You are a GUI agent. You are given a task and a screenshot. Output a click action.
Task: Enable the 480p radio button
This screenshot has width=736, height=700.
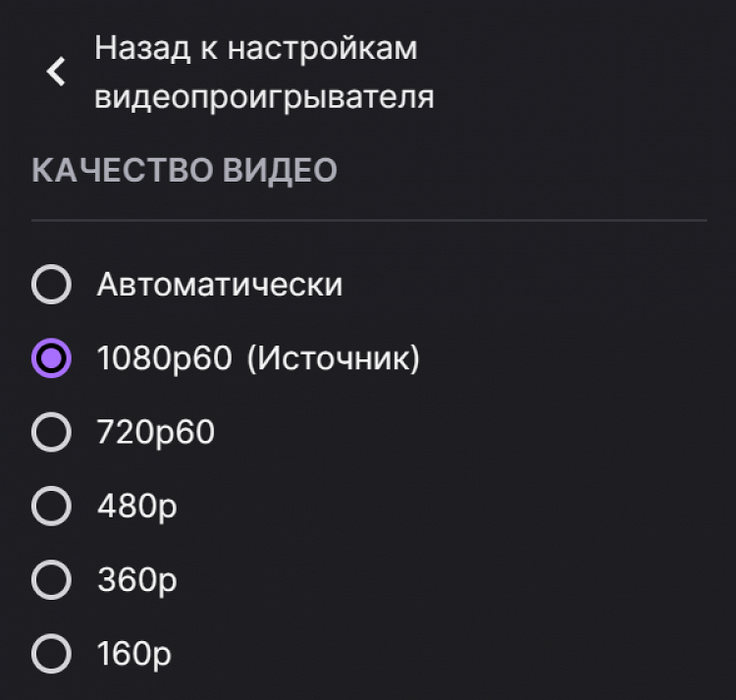pos(51,506)
